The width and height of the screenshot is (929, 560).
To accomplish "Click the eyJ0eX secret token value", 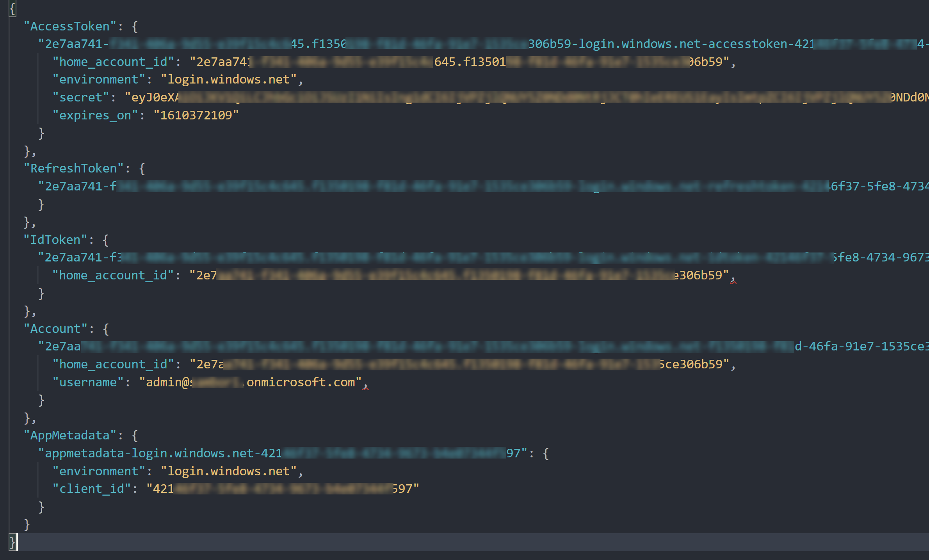I will [527, 97].
